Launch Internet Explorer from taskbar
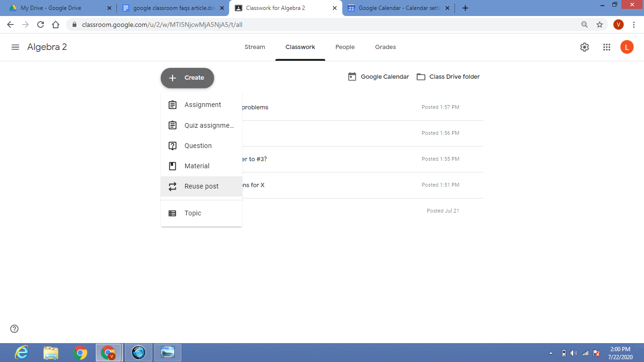 [x=22, y=353]
